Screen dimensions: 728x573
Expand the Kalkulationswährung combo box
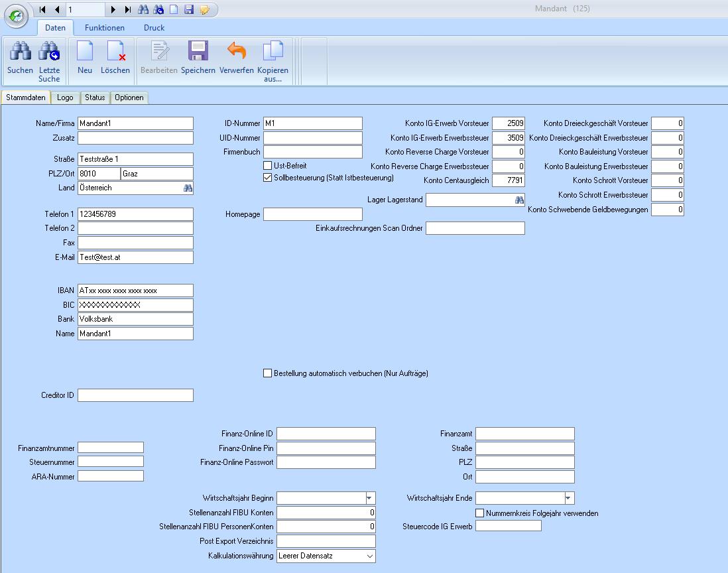click(x=369, y=556)
